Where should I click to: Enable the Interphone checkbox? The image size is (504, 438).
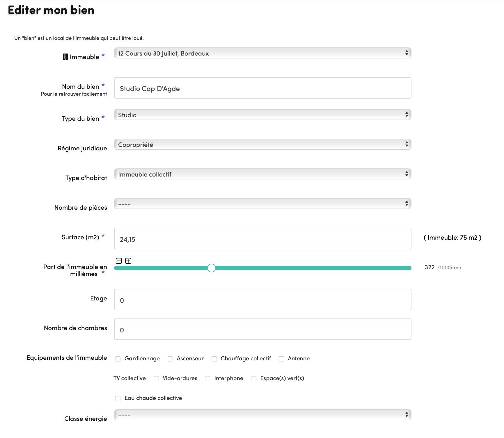click(207, 379)
